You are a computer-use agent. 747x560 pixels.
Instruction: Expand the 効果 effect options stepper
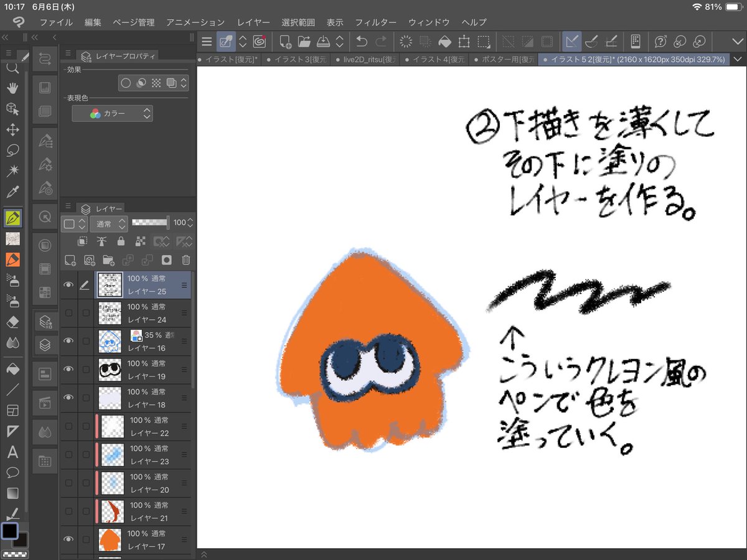[184, 83]
